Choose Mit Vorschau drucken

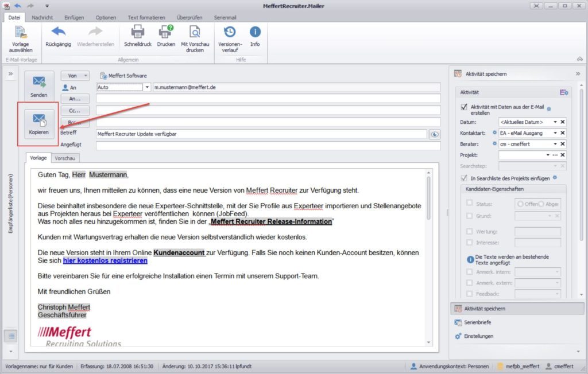point(195,38)
